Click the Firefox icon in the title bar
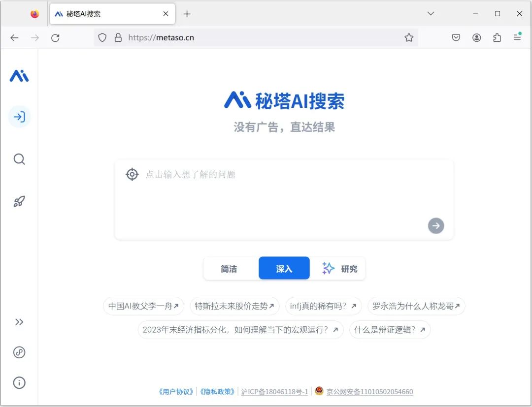 (x=34, y=14)
